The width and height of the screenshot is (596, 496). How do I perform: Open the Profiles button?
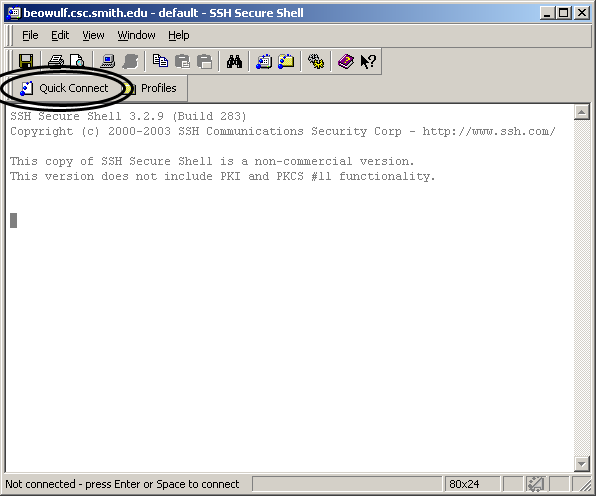click(154, 88)
